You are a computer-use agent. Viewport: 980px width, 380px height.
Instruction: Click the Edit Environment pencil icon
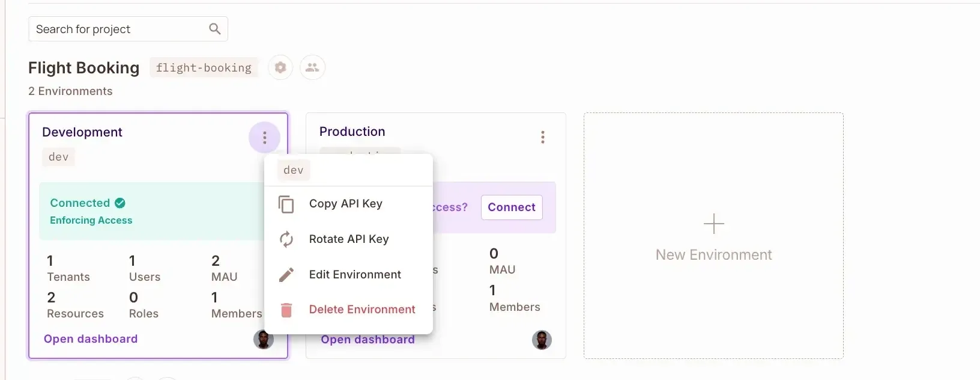(286, 275)
